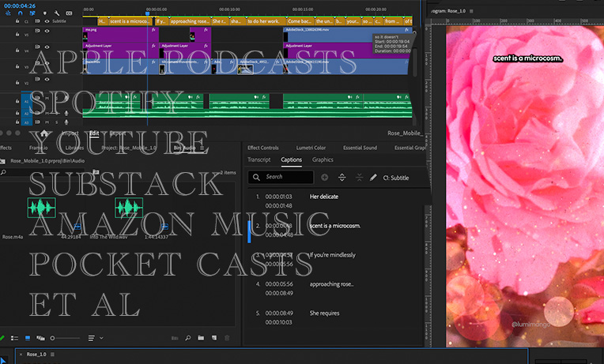Click the Rose.m4a audio thumbnail
The height and width of the screenshot is (364, 604).
(42, 208)
